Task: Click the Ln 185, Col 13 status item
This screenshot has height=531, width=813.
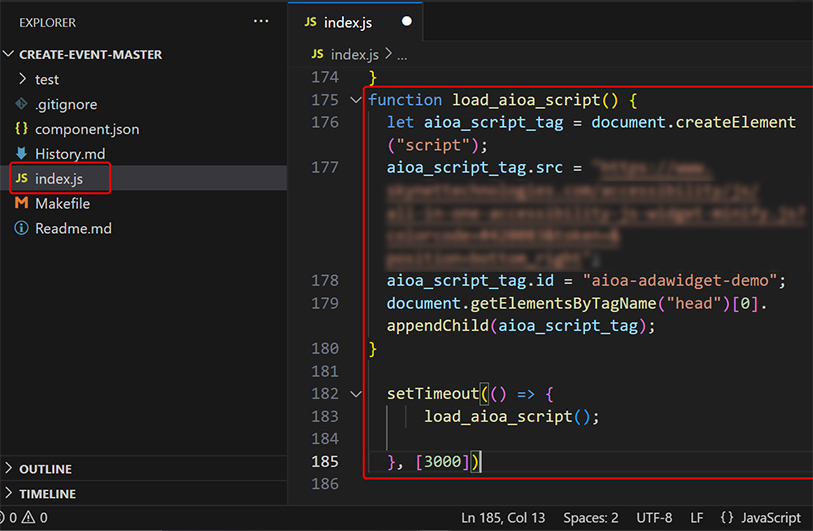Action: pos(503,518)
